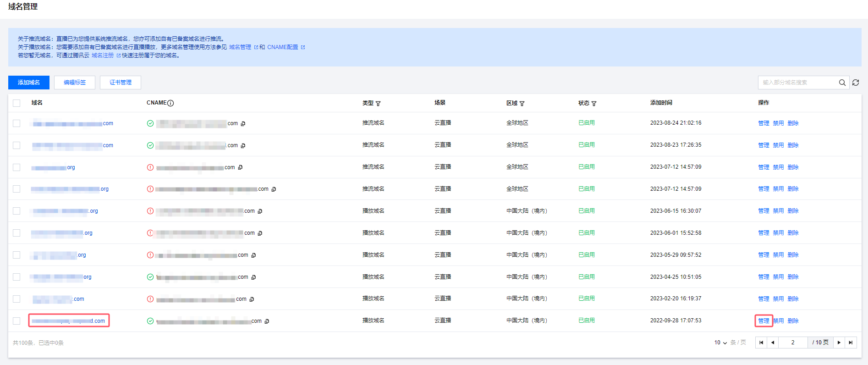Image resolution: width=868 pixels, height=365 pixels.
Task: Focus the domain search input field
Action: pyautogui.click(x=797, y=83)
